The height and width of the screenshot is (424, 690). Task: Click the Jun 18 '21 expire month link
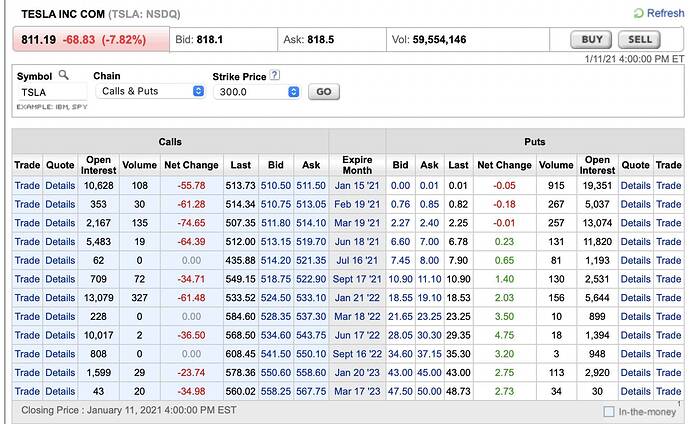pos(357,241)
